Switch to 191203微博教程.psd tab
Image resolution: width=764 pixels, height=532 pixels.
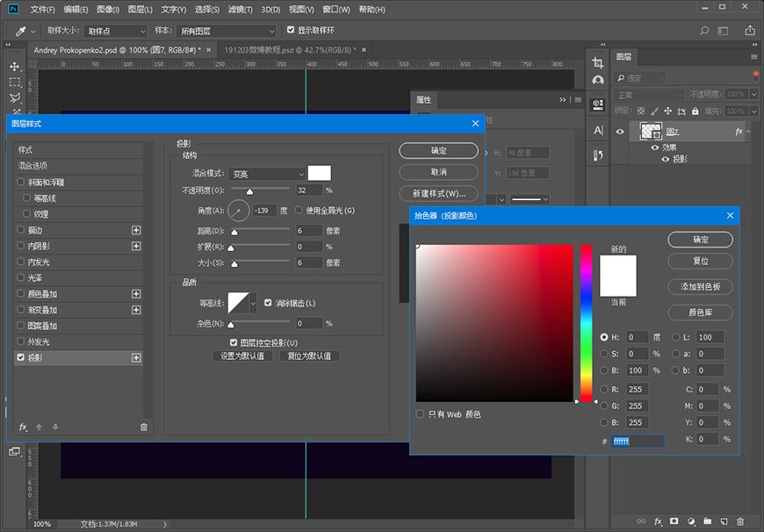tap(291, 50)
